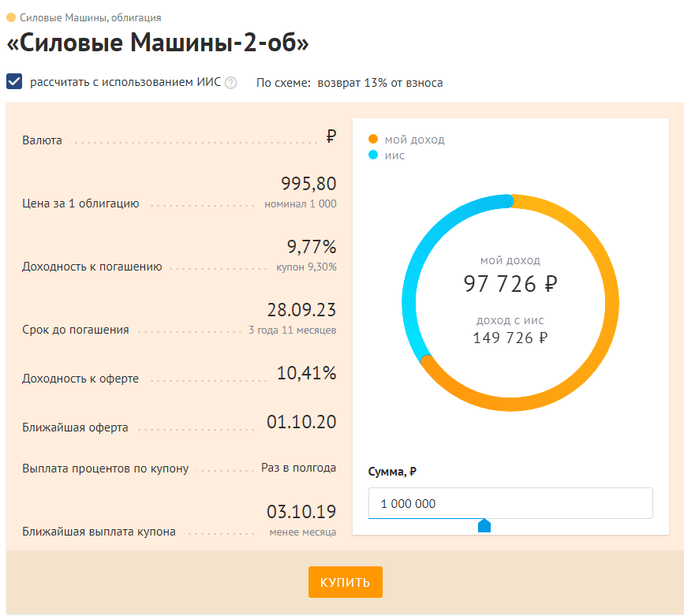Select the yield to maturity 9,77%
This screenshot has width=684, height=616.
[x=312, y=247]
